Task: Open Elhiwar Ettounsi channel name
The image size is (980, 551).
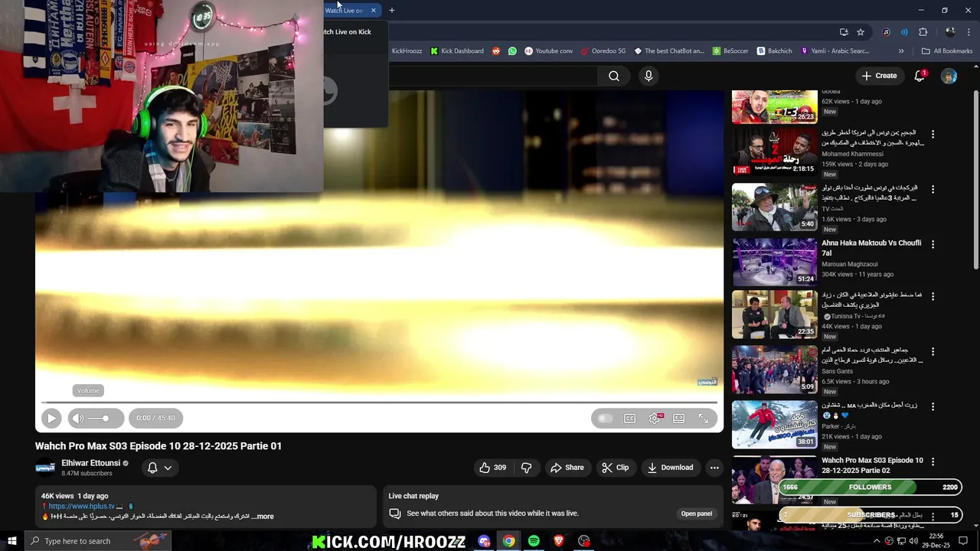Action: click(91, 463)
